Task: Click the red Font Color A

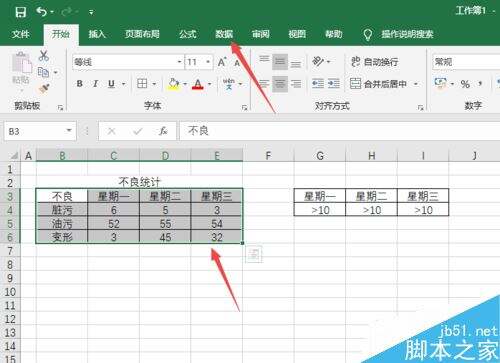Action: point(198,84)
